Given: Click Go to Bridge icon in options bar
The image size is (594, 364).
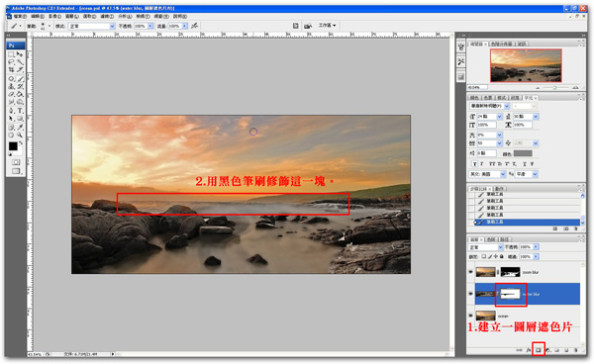Looking at the screenshot, I should point(308,26).
